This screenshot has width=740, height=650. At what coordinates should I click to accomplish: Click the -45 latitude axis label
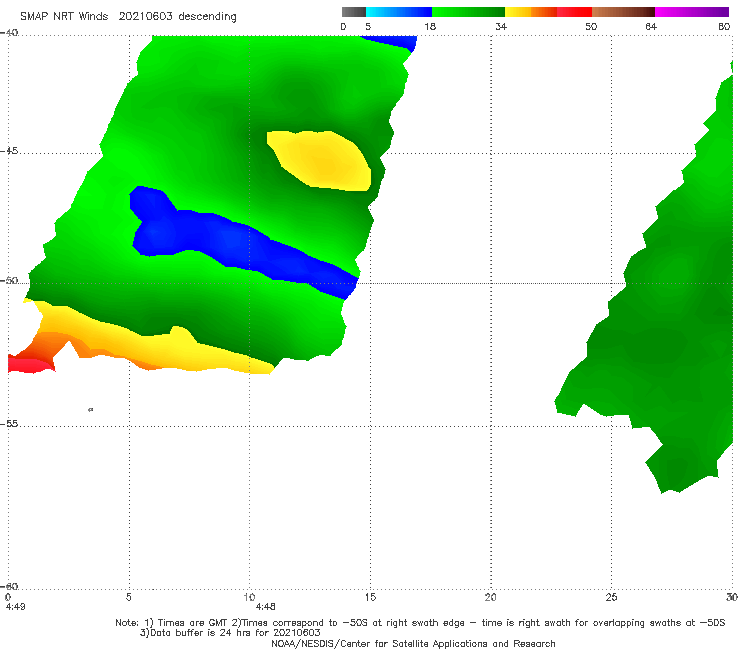pos(9,151)
